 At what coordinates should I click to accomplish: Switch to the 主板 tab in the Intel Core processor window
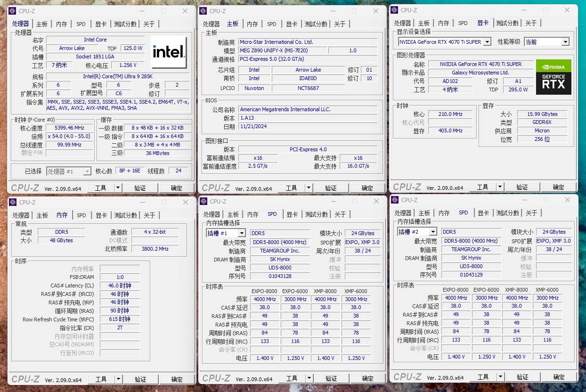[42, 24]
